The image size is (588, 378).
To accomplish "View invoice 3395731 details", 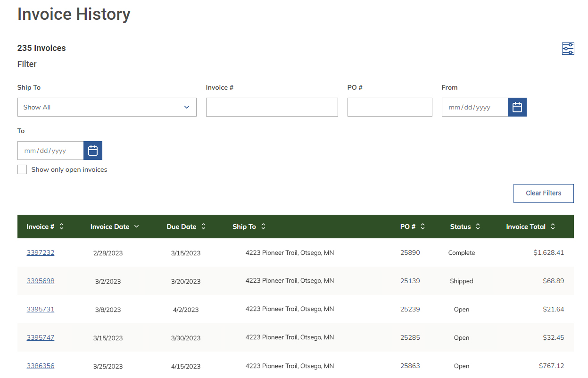I will pyautogui.click(x=41, y=309).
